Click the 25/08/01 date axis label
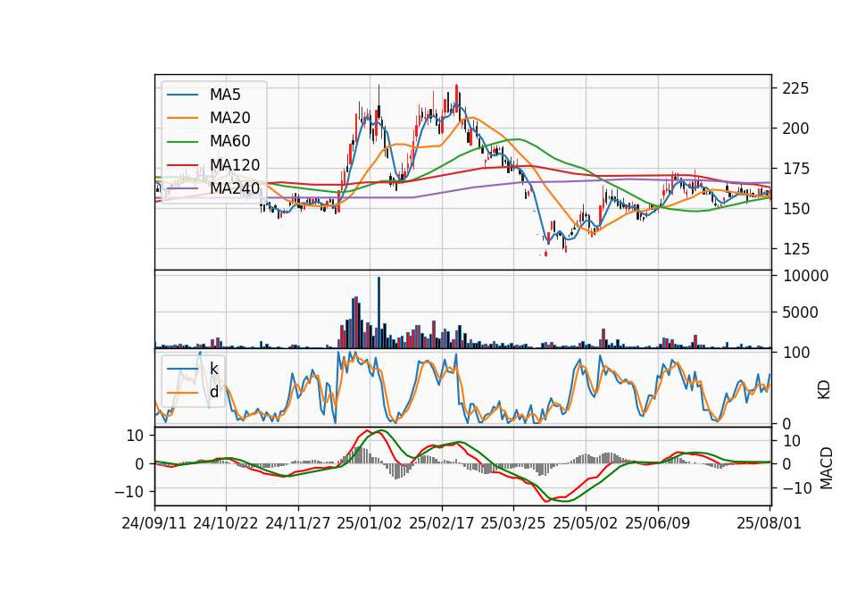This screenshot has height=616, width=857. pyautogui.click(x=770, y=523)
